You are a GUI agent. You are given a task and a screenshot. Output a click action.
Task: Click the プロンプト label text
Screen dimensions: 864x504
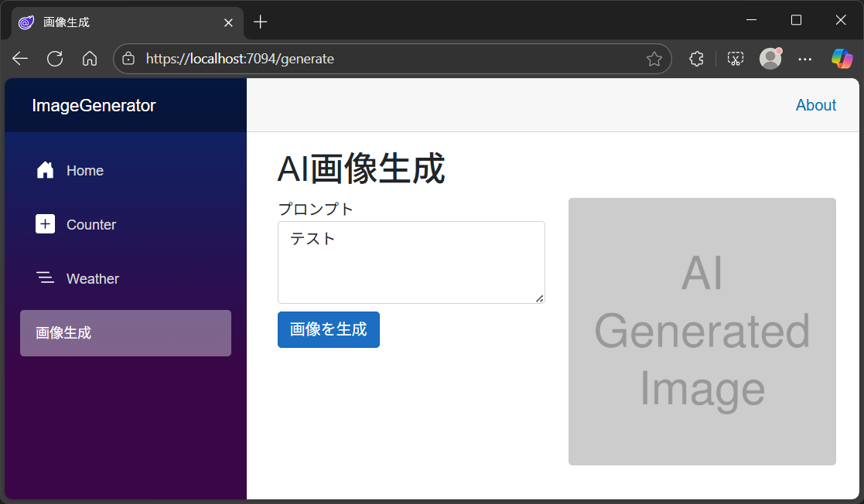(315, 209)
